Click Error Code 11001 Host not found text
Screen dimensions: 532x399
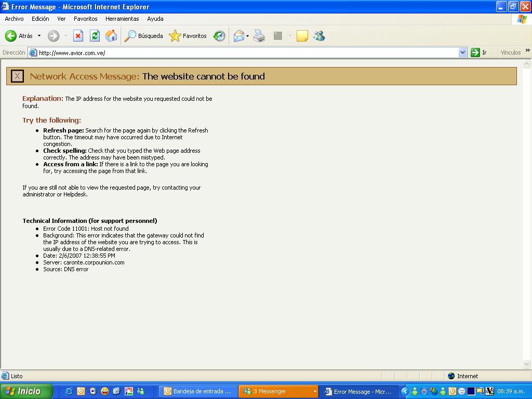pyautogui.click(x=86, y=229)
